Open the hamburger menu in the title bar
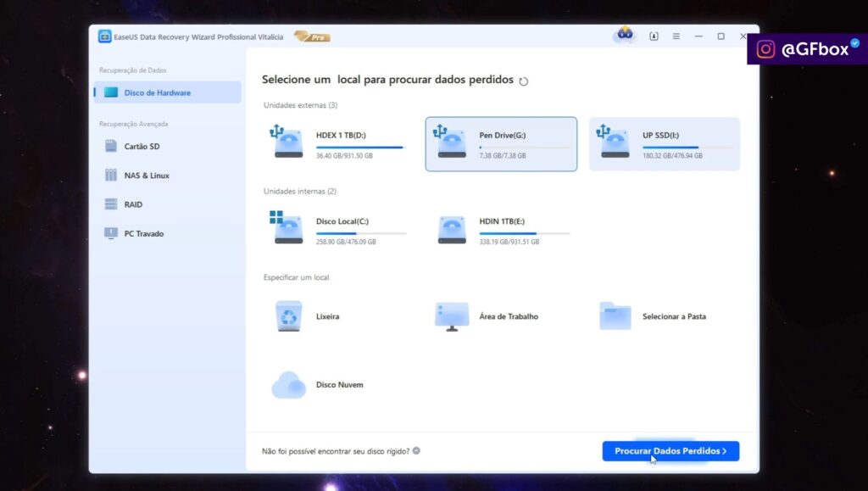The height and width of the screenshot is (491, 868). click(676, 36)
